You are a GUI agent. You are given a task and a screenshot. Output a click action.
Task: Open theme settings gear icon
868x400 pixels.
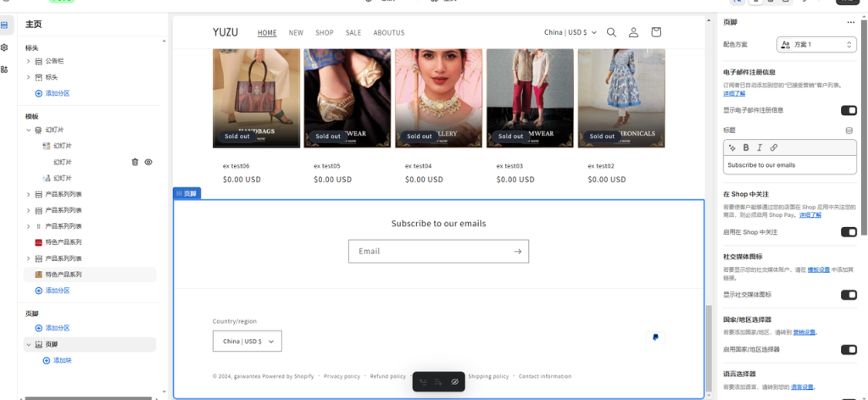4,47
